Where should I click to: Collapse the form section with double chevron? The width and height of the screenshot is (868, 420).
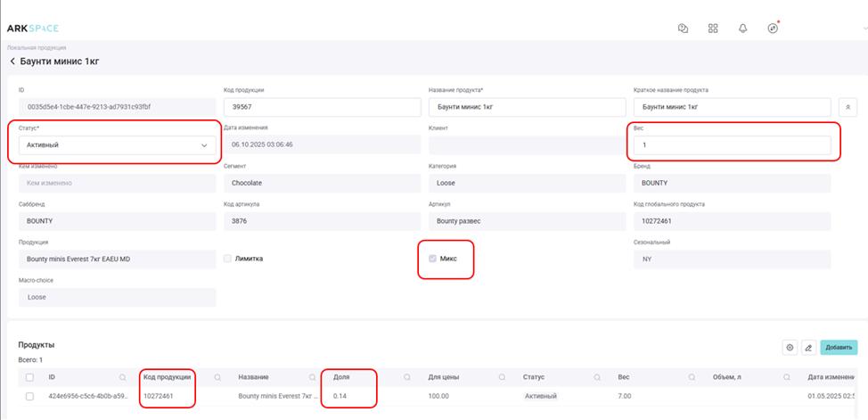(x=849, y=106)
